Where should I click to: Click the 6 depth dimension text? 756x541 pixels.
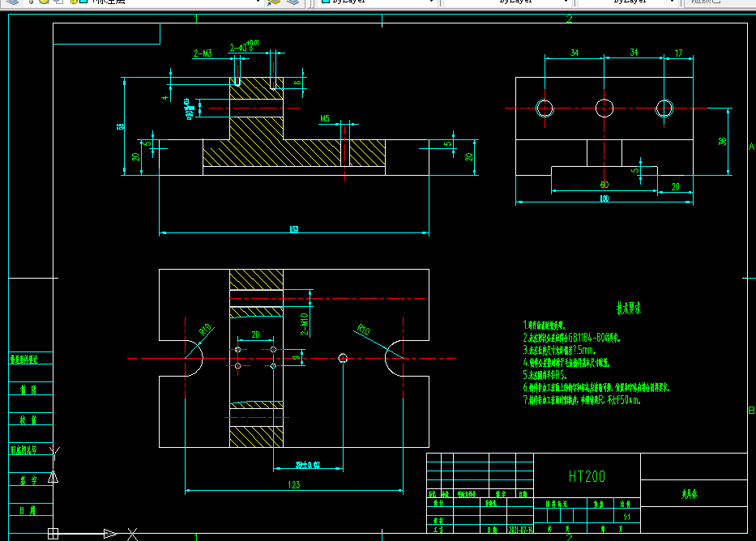[x=298, y=83]
